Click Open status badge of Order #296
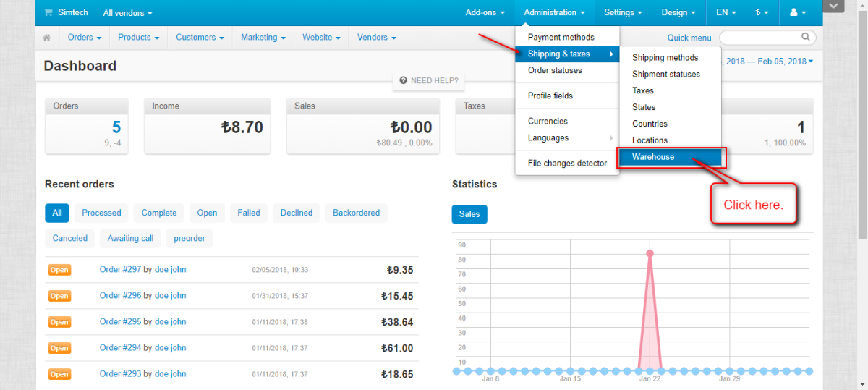The image size is (868, 390). pyautogui.click(x=59, y=296)
